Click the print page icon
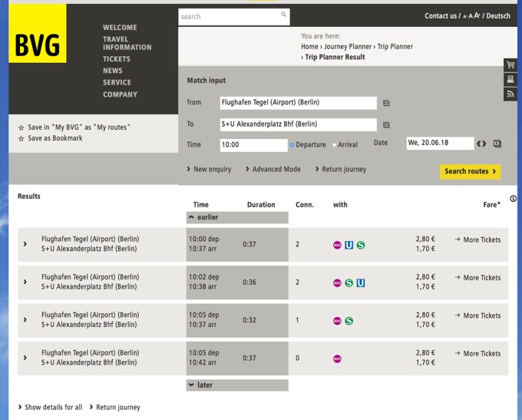Image resolution: width=522 pixels, height=420 pixels. [x=510, y=80]
